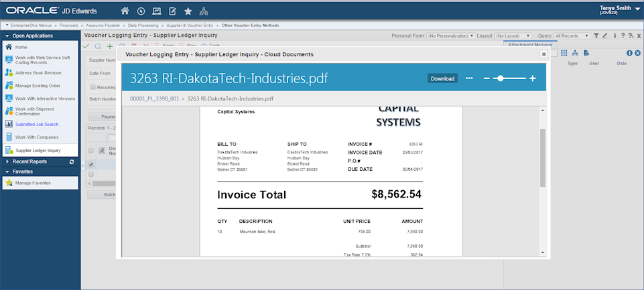
Task: Click the document export icon in Attachment Manager
Action: coord(586,53)
